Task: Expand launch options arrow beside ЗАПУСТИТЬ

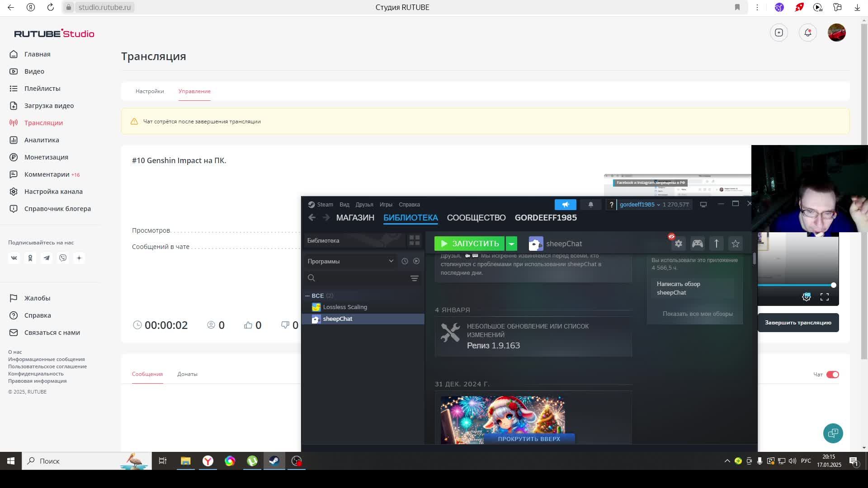Action: tap(511, 244)
